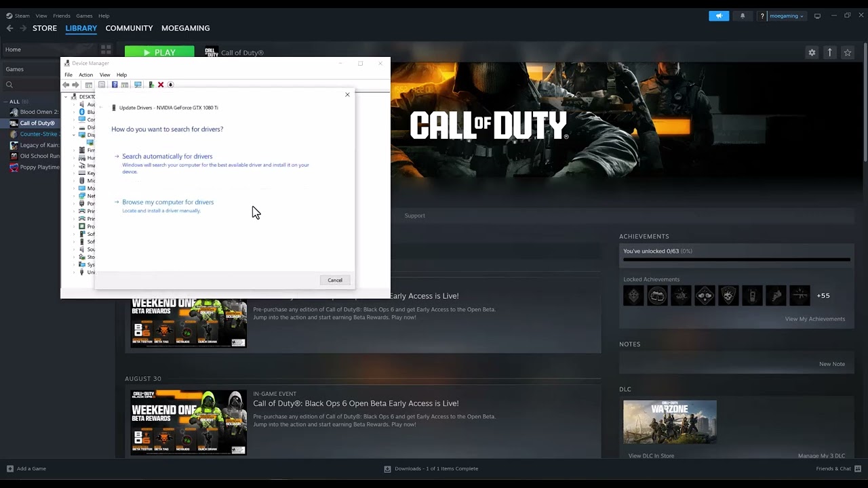The width and height of the screenshot is (868, 488).
Task: Select first locked achievement dice icon
Action: [x=633, y=296]
